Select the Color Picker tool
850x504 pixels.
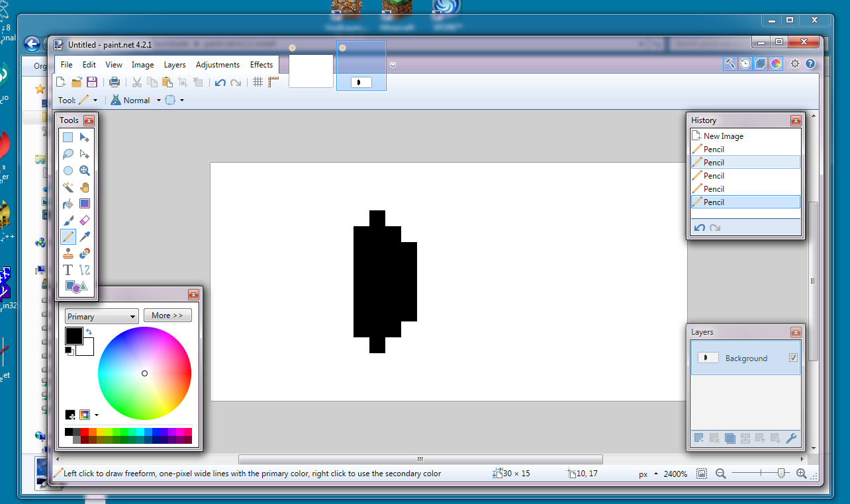(84, 236)
